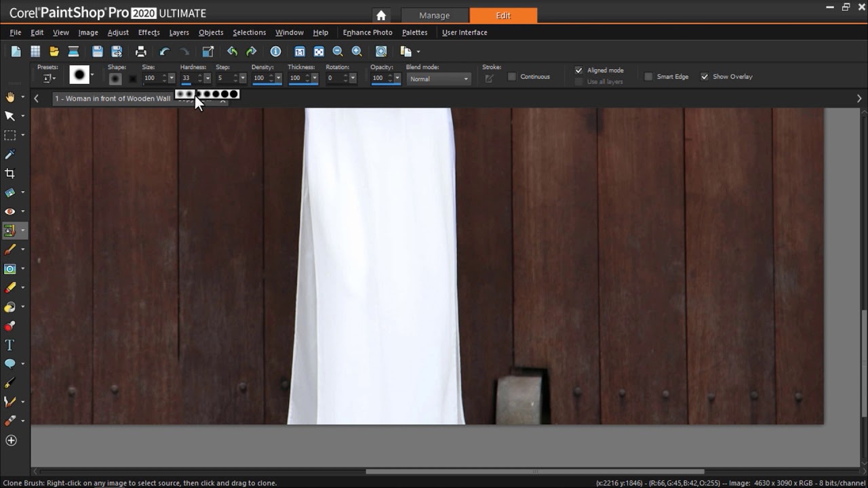Viewport: 868px width, 488px height.
Task: Select the Straighten tool
Action: (x=9, y=192)
